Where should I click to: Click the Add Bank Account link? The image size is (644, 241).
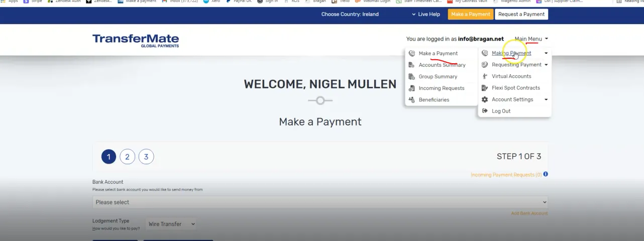529,213
